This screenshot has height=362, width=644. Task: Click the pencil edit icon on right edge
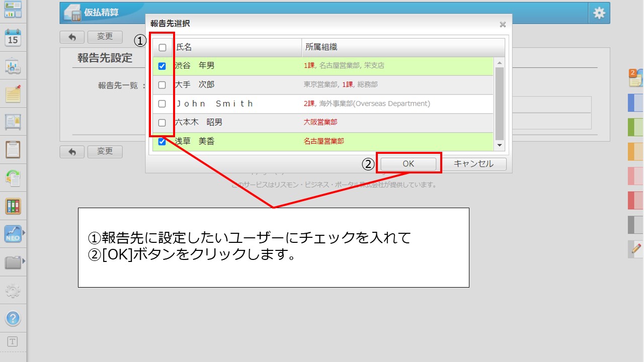point(636,248)
